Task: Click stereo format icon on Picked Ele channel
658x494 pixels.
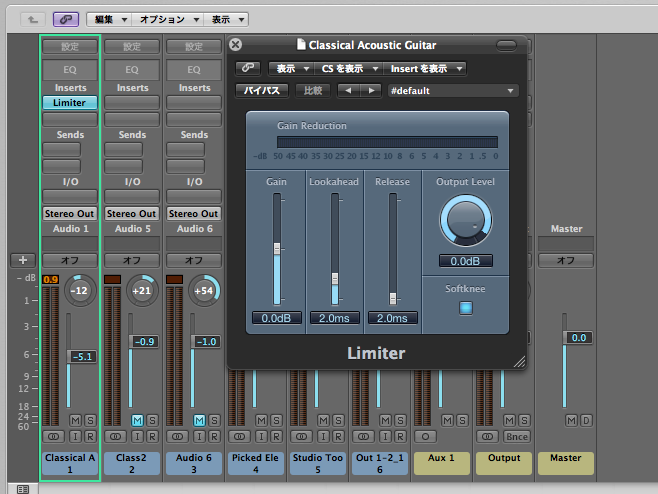Action: [240, 436]
